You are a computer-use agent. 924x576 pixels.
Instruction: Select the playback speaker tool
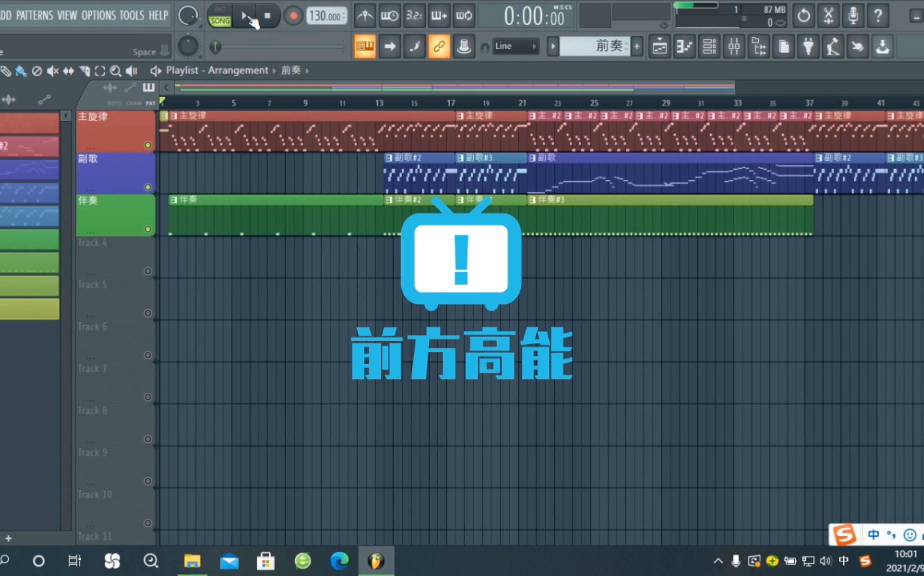(132, 71)
